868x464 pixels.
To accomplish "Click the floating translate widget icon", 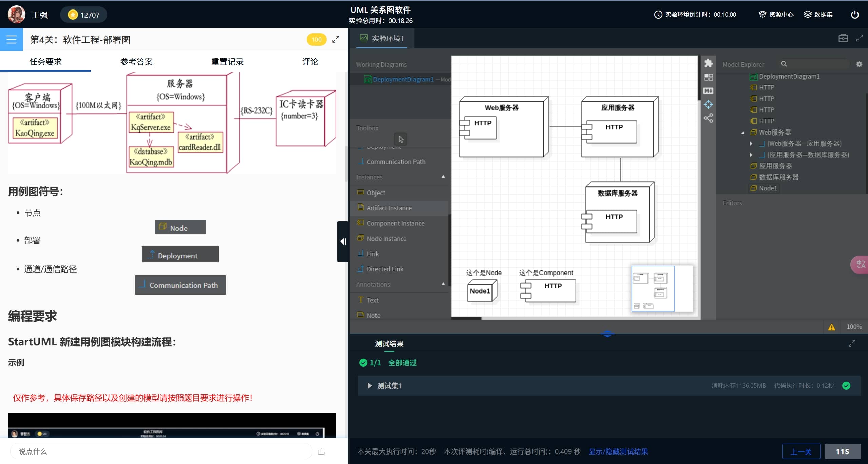I will pyautogui.click(x=860, y=264).
